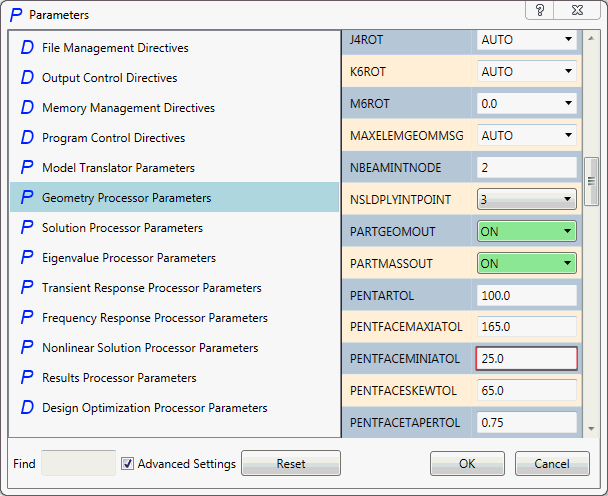Click the D icon beside File Management Directives
The height and width of the screenshot is (496, 608).
coord(27,48)
